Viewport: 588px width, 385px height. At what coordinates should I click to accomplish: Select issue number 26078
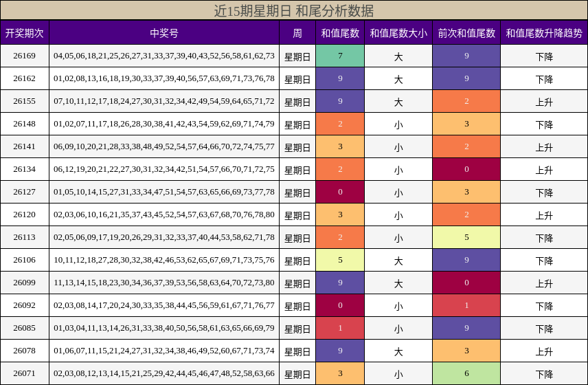pyautogui.click(x=24, y=351)
